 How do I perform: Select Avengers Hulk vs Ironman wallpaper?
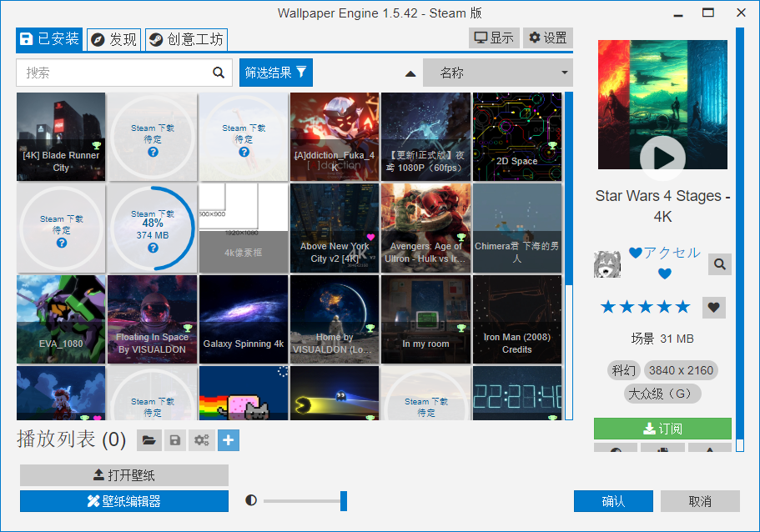pyautogui.click(x=425, y=228)
